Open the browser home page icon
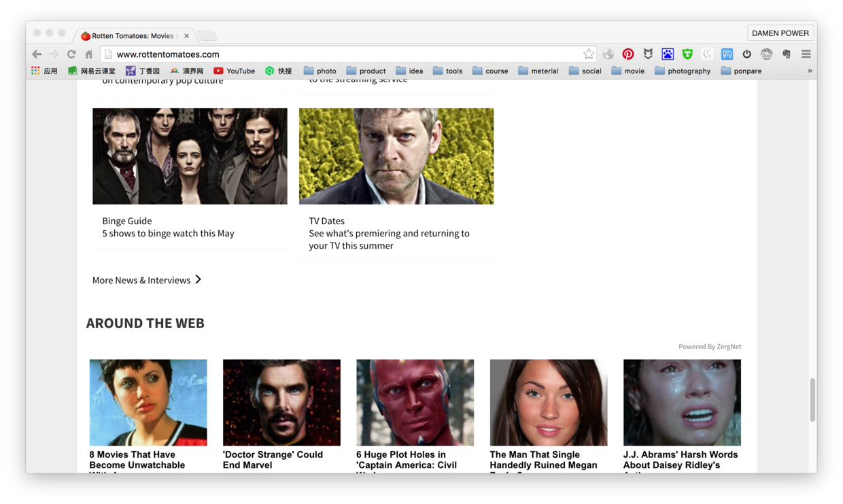This screenshot has height=504, width=843. (89, 54)
